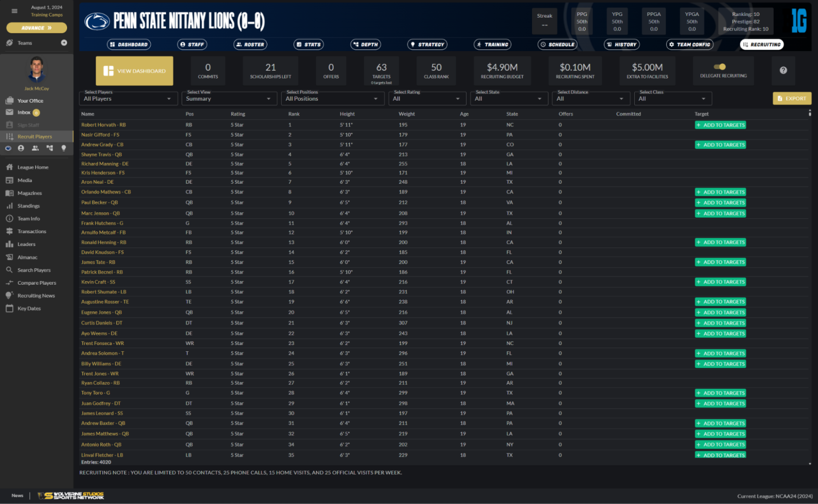Viewport: 818px width, 504px height.
Task: Open Key Dates calendar icon
Action: (x=10, y=308)
